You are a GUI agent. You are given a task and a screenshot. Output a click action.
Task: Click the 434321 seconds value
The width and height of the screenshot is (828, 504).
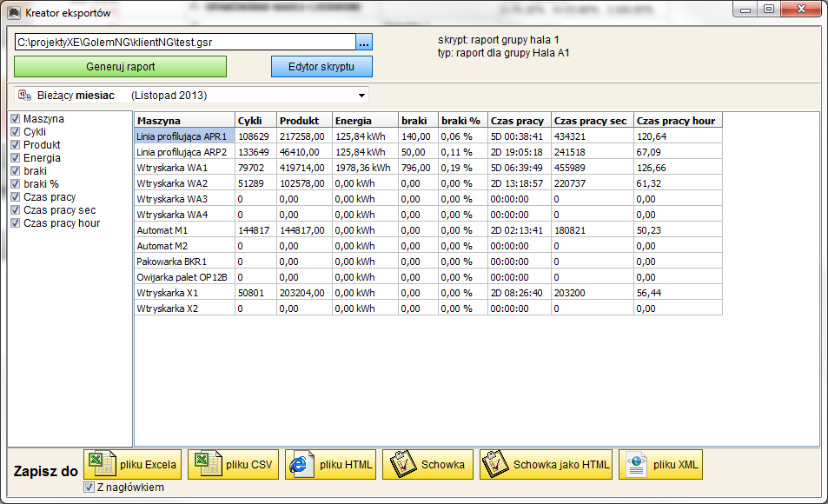593,136
